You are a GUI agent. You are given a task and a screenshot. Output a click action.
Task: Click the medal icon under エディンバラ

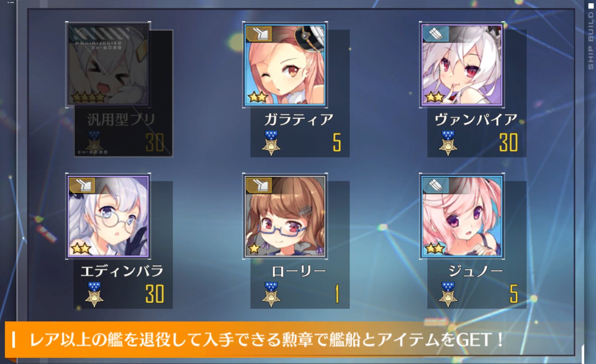(x=94, y=294)
